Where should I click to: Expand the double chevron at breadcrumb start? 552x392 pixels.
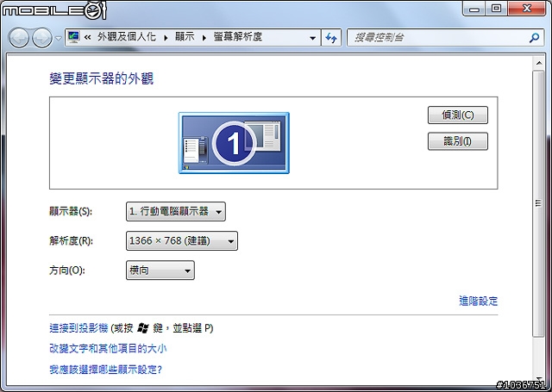tap(88, 37)
